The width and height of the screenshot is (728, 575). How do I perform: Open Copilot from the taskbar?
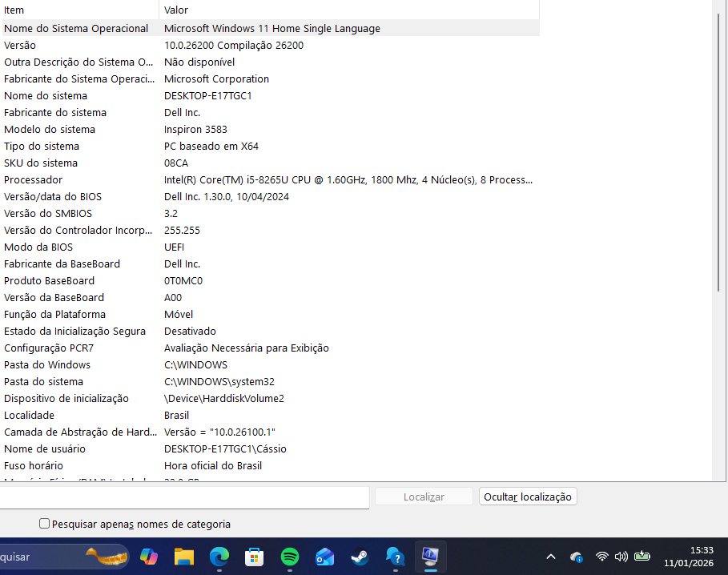pos(149,557)
